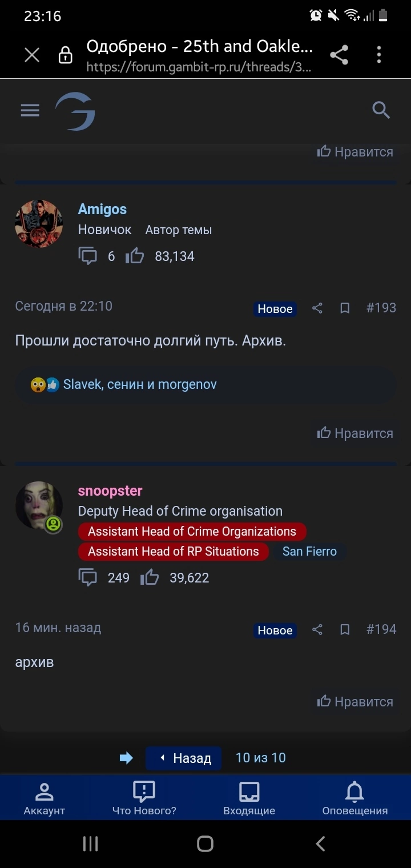Bookmark post #194
This screenshot has width=411, height=868.
click(x=345, y=630)
